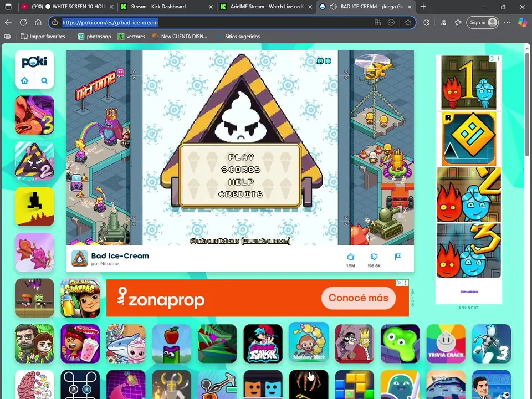Open Import favorites bookmark
The width and height of the screenshot is (532, 399).
(x=43, y=37)
